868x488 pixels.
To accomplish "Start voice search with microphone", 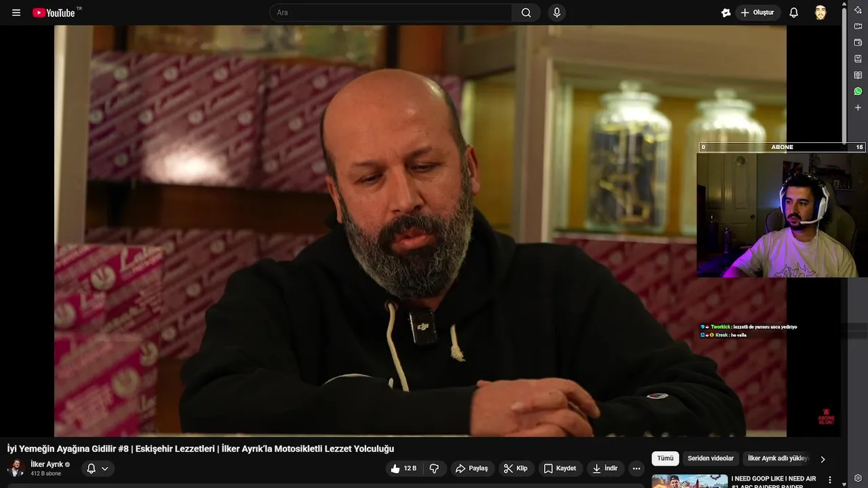I will (557, 13).
